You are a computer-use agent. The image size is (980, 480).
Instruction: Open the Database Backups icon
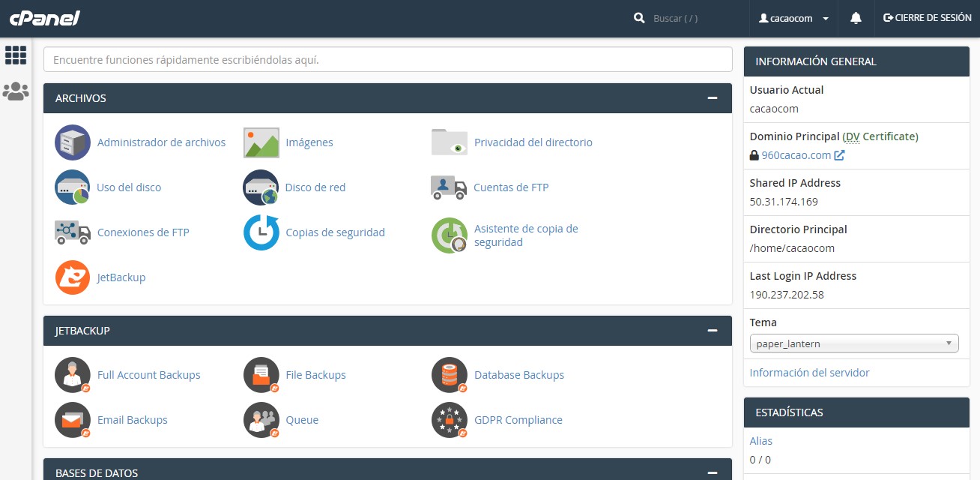pyautogui.click(x=450, y=375)
